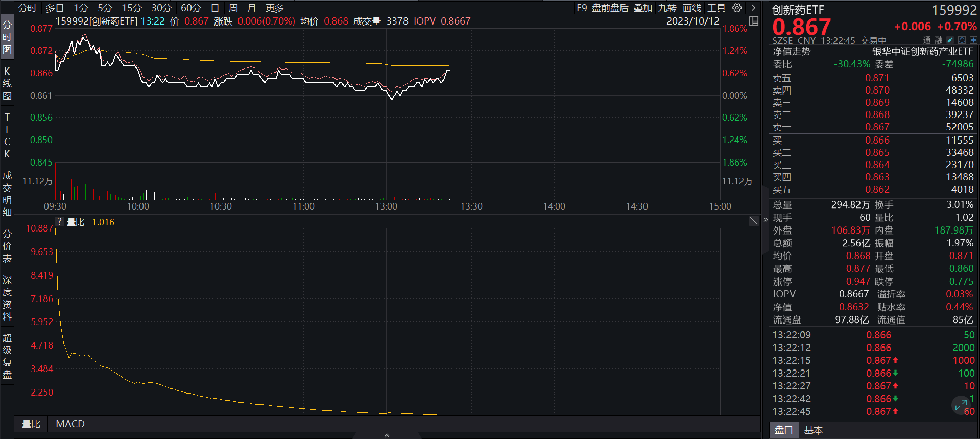
Task: Switch to weekly 周 chart
Action: tap(233, 8)
